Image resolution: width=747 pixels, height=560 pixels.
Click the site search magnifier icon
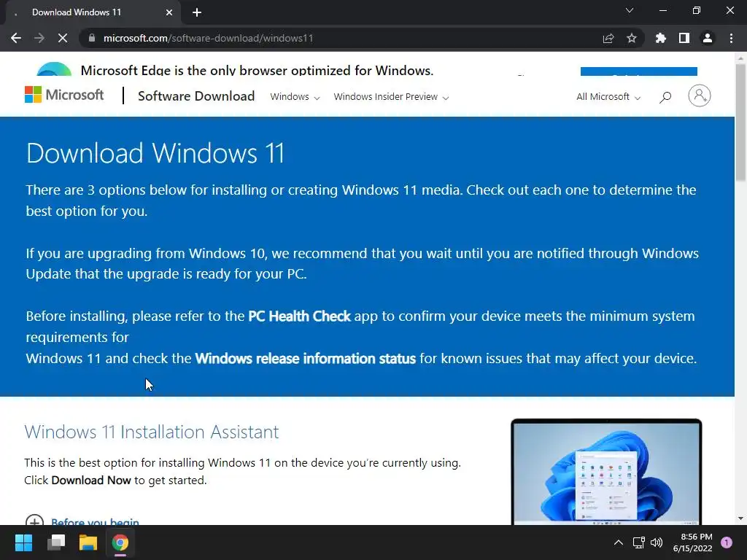point(665,97)
